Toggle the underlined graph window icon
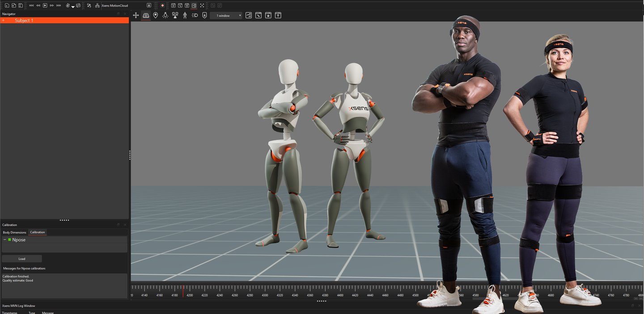 [194, 6]
